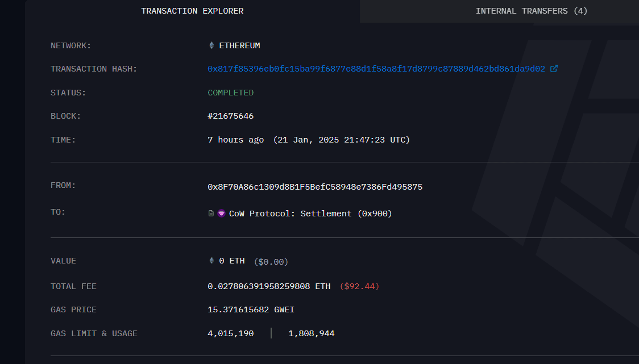The image size is (639, 364).
Task: Click the Ethereum network diamond icon
Action: [211, 45]
